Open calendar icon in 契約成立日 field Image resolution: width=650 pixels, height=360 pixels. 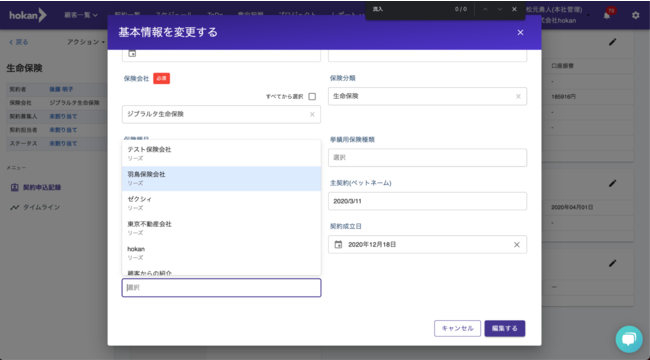(338, 245)
